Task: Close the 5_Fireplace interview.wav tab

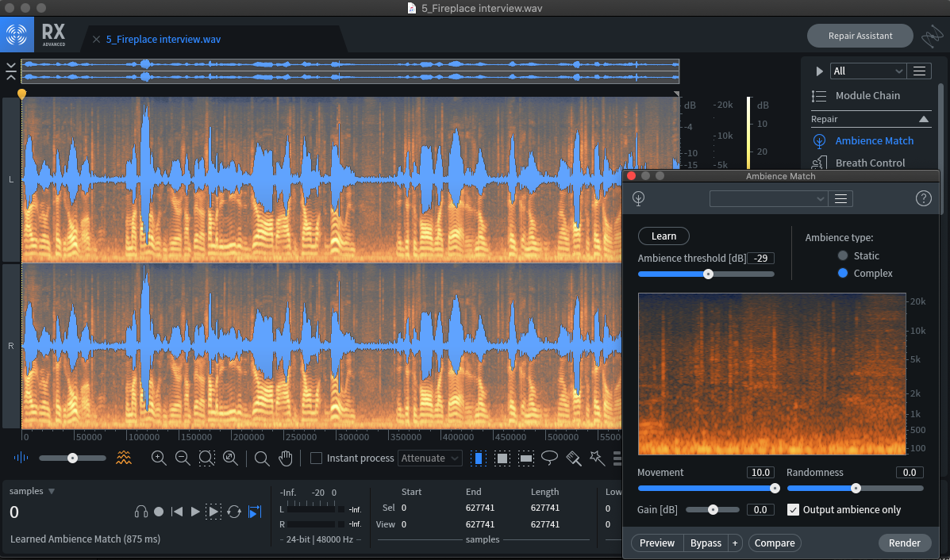Action: pos(96,40)
